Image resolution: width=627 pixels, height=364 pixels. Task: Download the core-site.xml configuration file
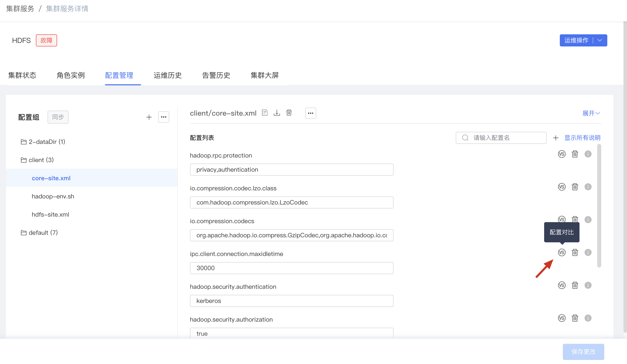tap(277, 113)
